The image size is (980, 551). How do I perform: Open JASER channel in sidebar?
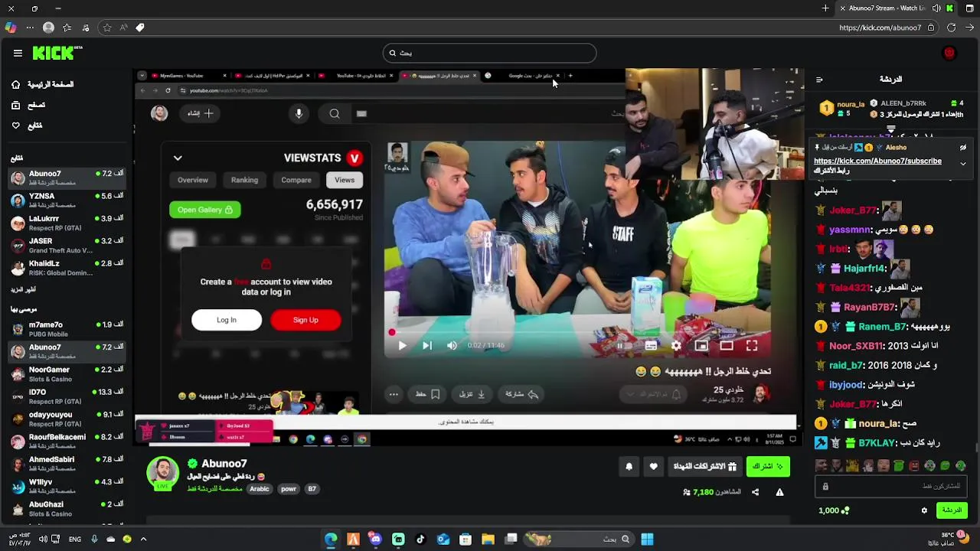click(x=67, y=245)
